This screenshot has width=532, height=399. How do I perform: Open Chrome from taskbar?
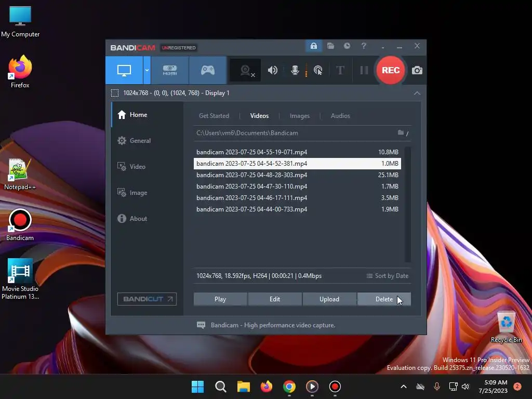coord(289,387)
